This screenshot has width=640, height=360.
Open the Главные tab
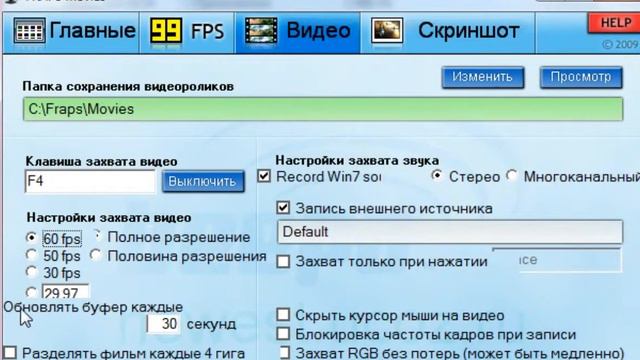(x=71, y=32)
